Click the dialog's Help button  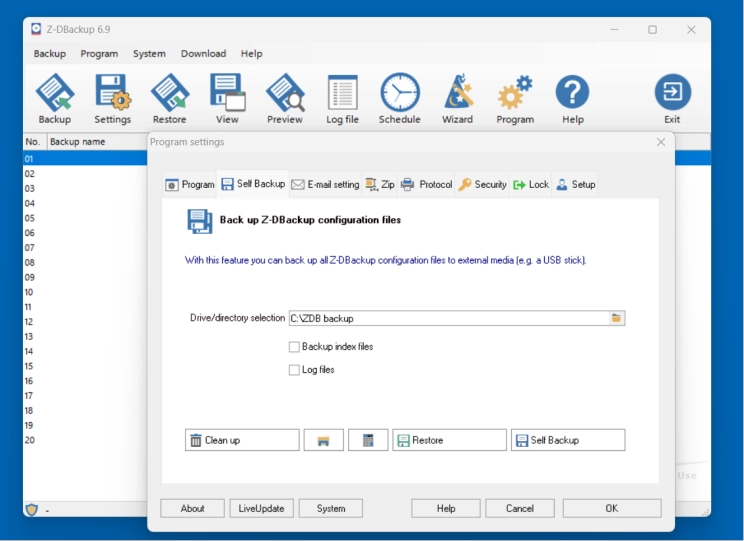[446, 508]
